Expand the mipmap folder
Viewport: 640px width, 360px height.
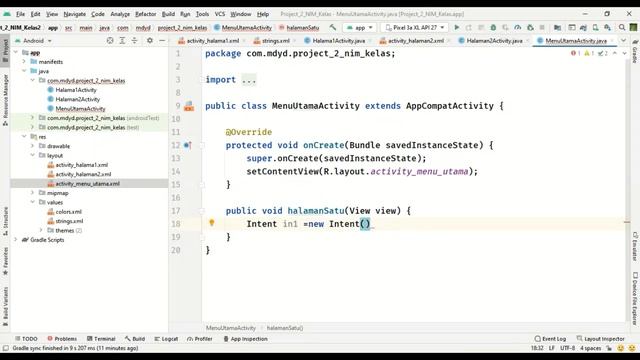coord(32,193)
